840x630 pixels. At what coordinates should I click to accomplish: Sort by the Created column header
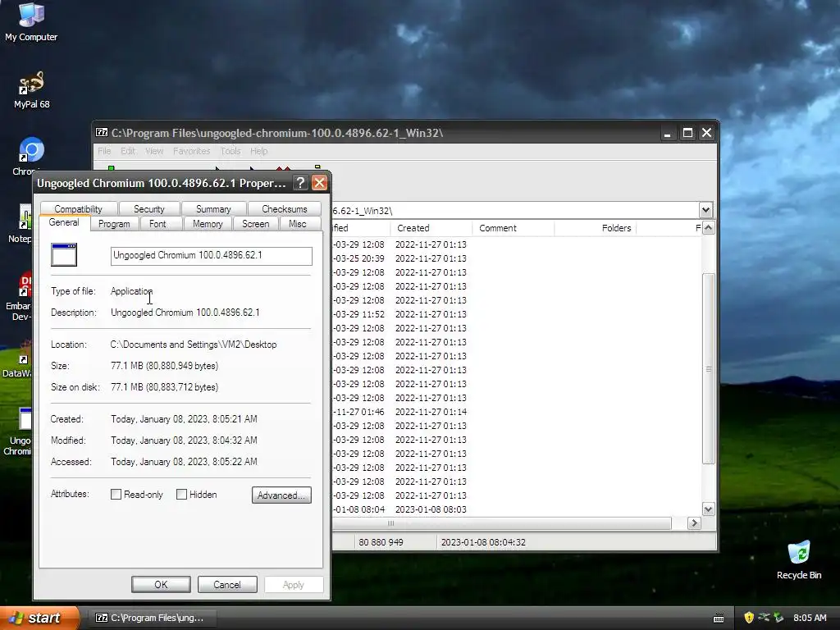(431, 228)
